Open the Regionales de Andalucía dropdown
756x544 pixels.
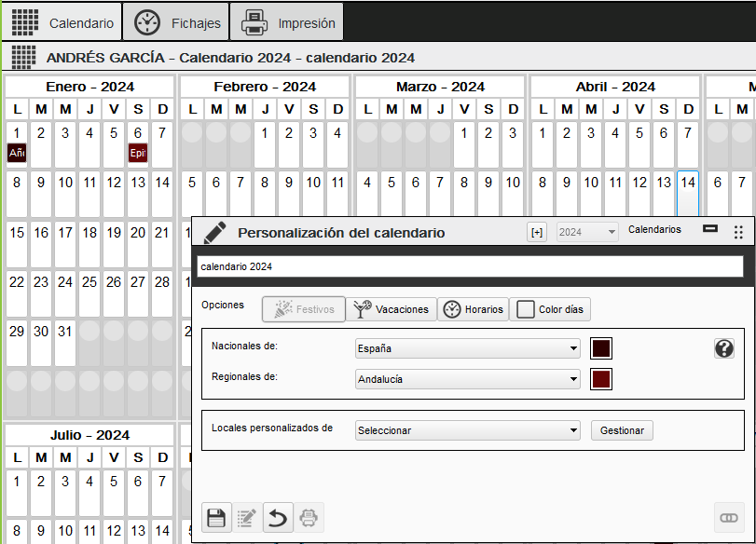point(468,379)
